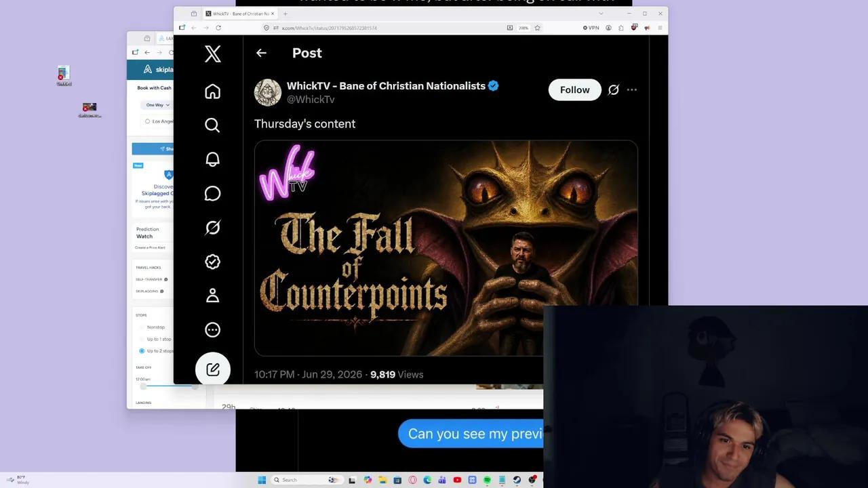Viewport: 868px width, 488px height.
Task: Click Grok icon beside Follow button
Action: coord(614,89)
